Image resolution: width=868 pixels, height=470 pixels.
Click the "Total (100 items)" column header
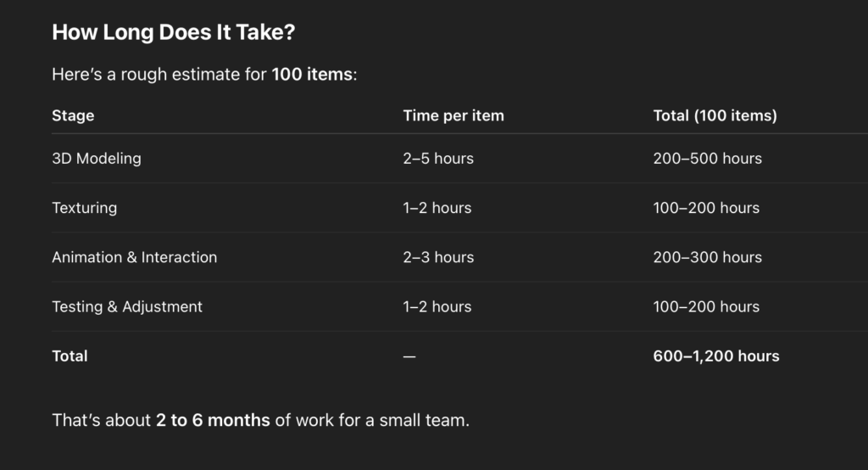click(x=715, y=115)
